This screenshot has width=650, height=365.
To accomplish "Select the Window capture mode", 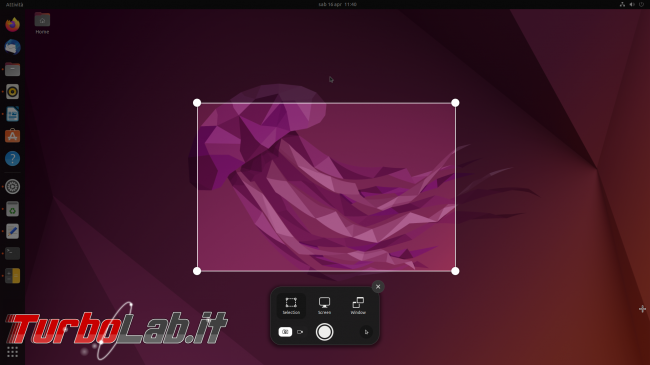I will (358, 306).
